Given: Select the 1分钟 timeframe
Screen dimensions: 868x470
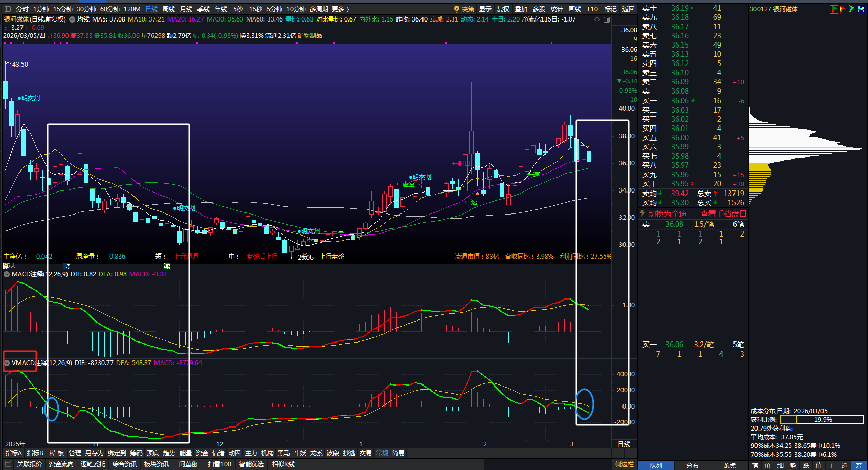Looking at the screenshot, I should pyautogui.click(x=41, y=9).
